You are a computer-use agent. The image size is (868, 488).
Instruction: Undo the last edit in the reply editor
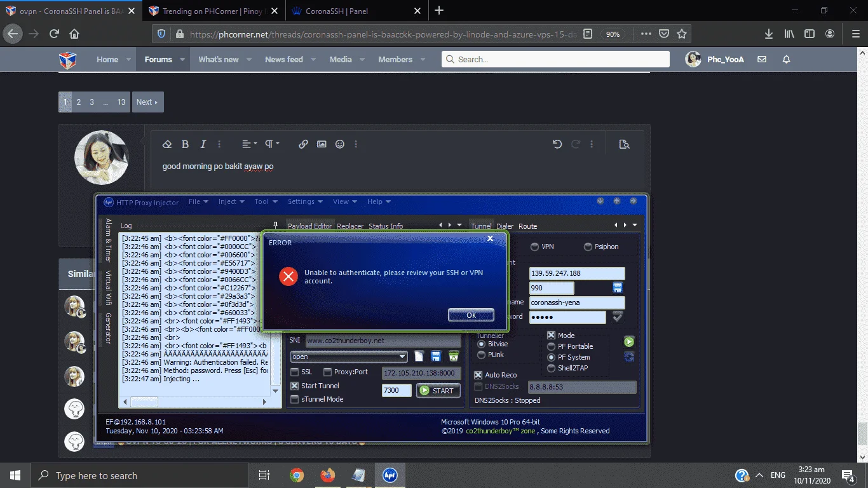[x=557, y=144]
